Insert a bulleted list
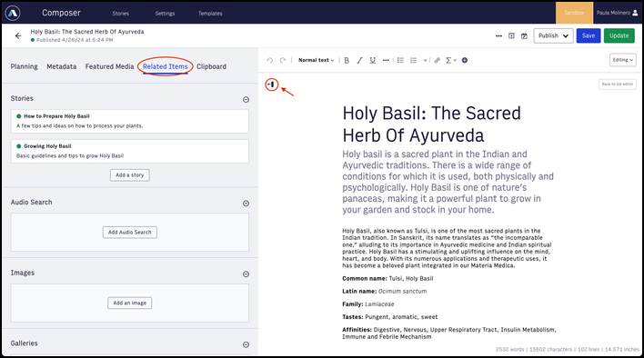Image resolution: width=644 pixels, height=358 pixels. pyautogui.click(x=400, y=60)
